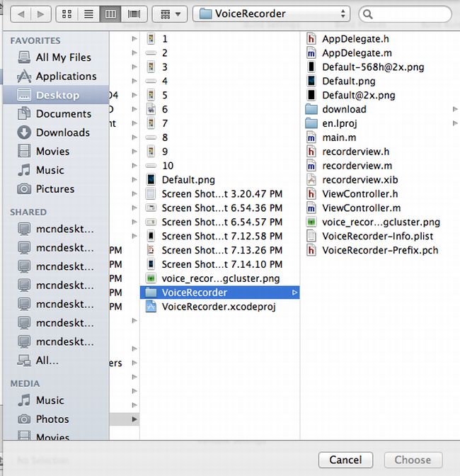460x476 pixels.
Task: Switch to list view
Action: coord(88,14)
